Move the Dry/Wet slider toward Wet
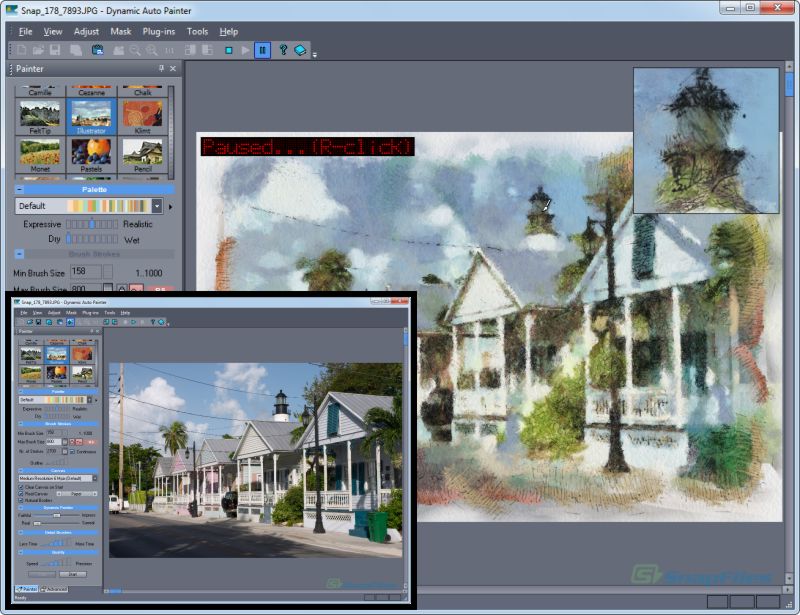The width and height of the screenshot is (800, 615). click(x=110, y=237)
